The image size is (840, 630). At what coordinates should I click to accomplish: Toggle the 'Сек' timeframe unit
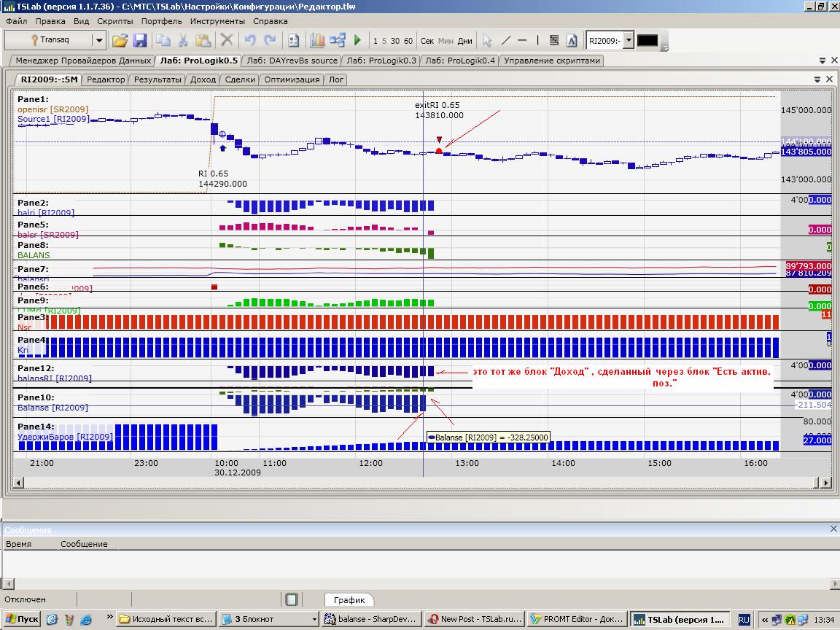click(427, 41)
